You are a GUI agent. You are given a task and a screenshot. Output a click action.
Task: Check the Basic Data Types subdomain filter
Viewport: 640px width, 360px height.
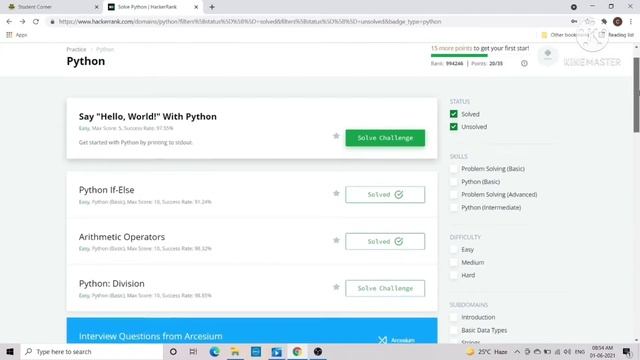point(453,330)
